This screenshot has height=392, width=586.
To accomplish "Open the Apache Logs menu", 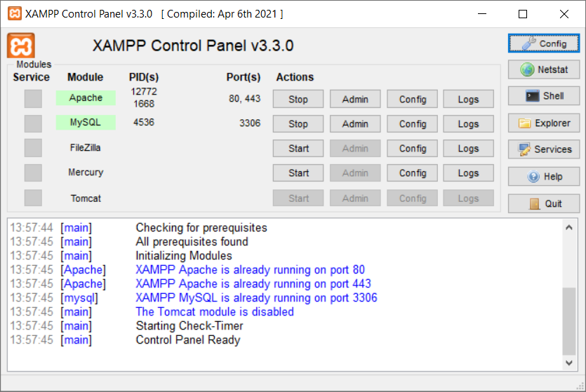I will tap(468, 99).
